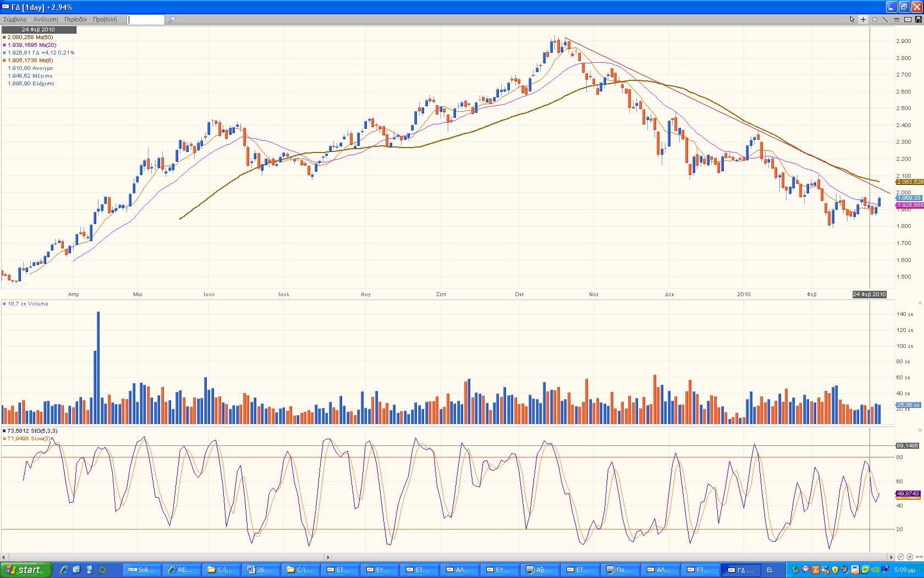Click the ΓΔ price legend line

[x=38, y=53]
